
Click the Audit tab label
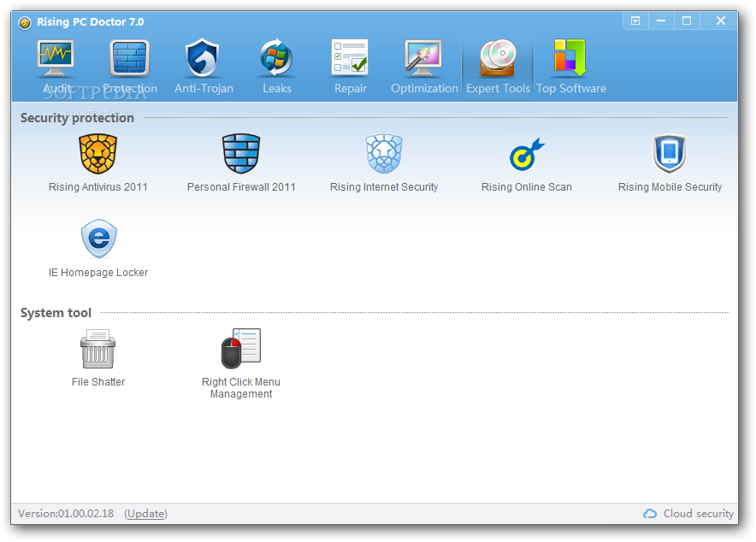(x=57, y=89)
